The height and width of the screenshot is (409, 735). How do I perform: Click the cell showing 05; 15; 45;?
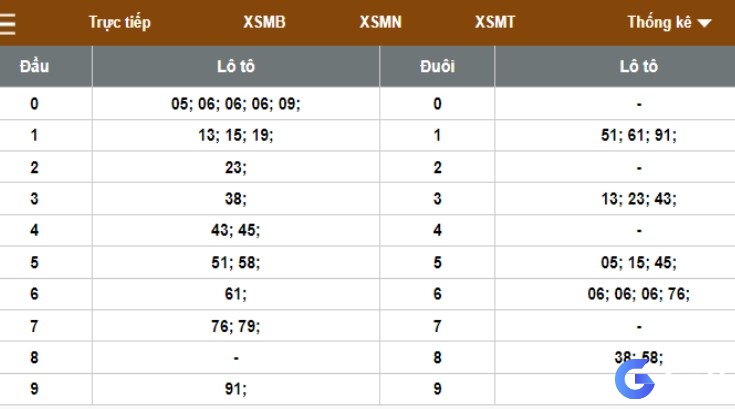[x=638, y=262]
